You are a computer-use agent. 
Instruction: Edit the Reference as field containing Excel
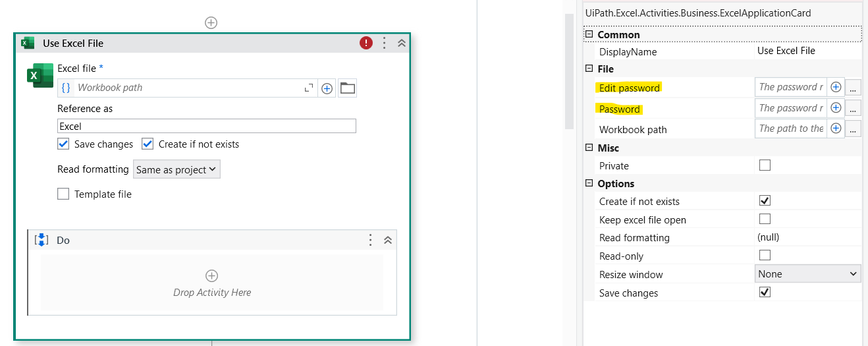207,126
